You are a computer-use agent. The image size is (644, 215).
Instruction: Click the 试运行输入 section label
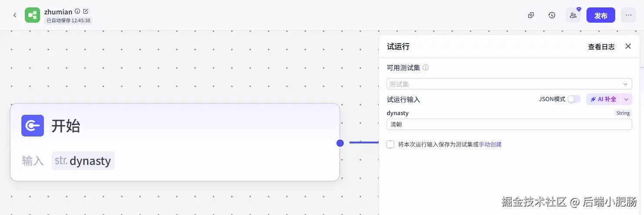coord(403,99)
